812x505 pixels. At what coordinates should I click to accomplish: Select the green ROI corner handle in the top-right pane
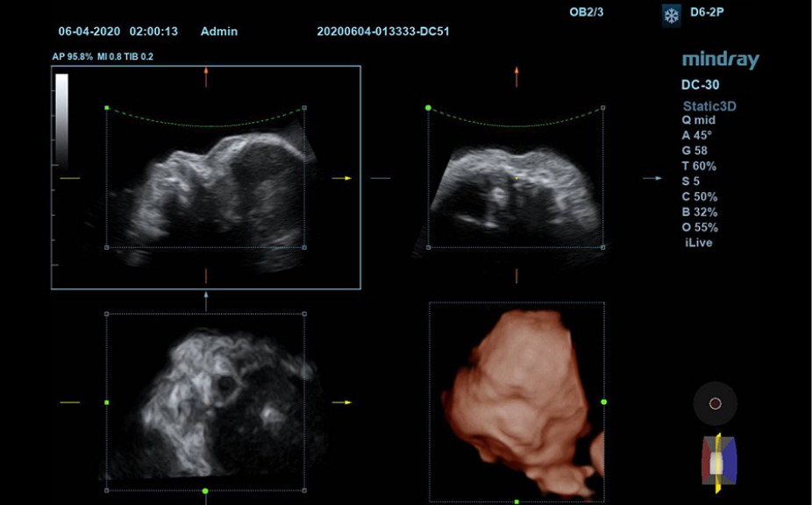[429, 108]
